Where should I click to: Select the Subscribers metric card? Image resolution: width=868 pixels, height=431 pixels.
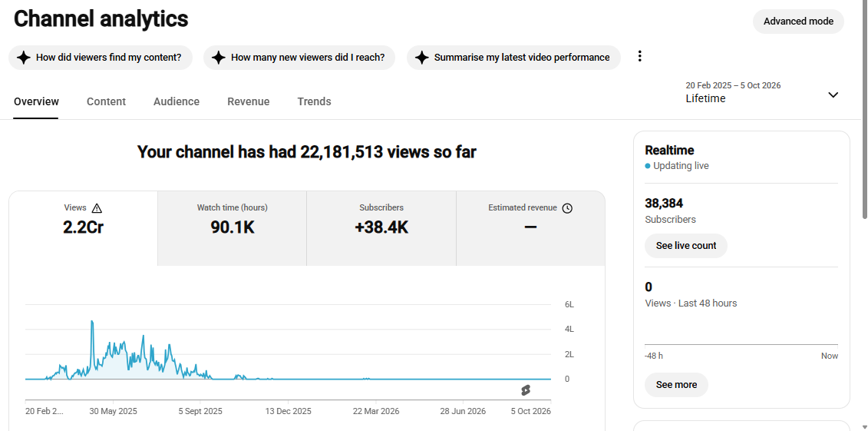tap(381, 228)
